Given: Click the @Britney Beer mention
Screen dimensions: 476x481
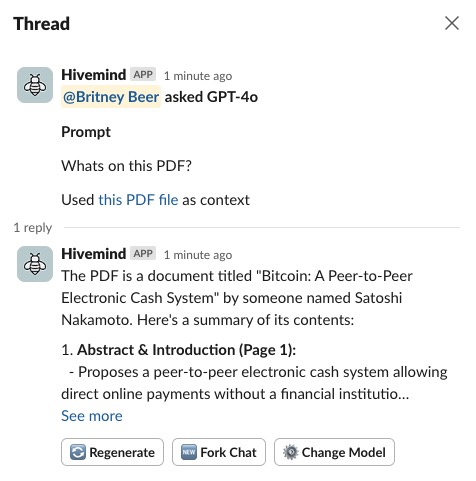Looking at the screenshot, I should 111,97.
